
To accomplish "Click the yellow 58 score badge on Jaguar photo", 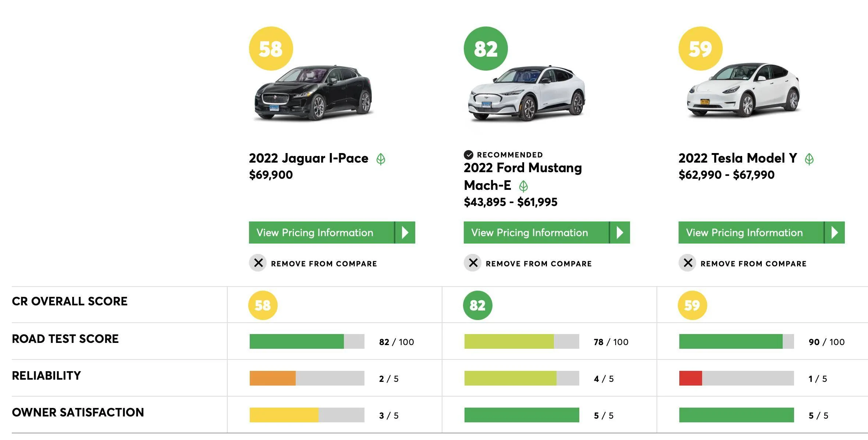I will [271, 49].
